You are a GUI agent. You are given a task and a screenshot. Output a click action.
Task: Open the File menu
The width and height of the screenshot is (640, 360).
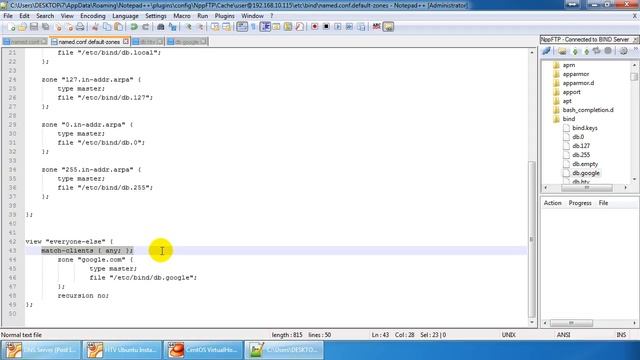click(x=8, y=16)
